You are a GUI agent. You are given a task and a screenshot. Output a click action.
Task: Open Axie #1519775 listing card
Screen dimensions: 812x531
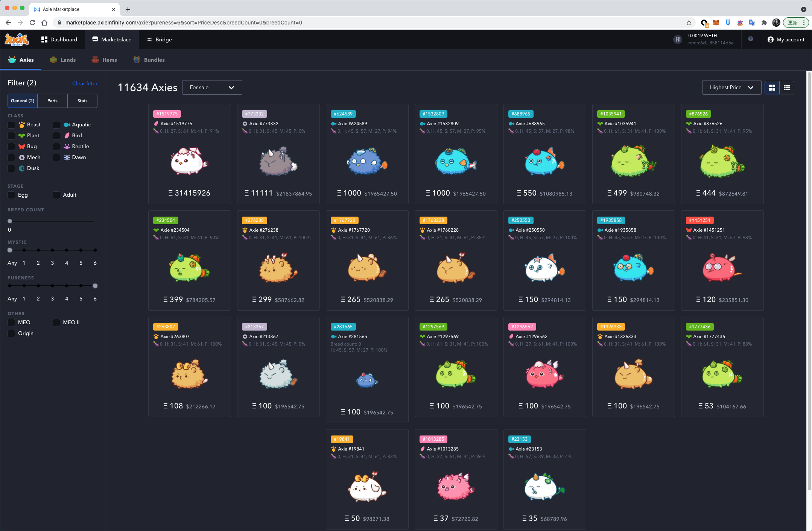coord(189,154)
